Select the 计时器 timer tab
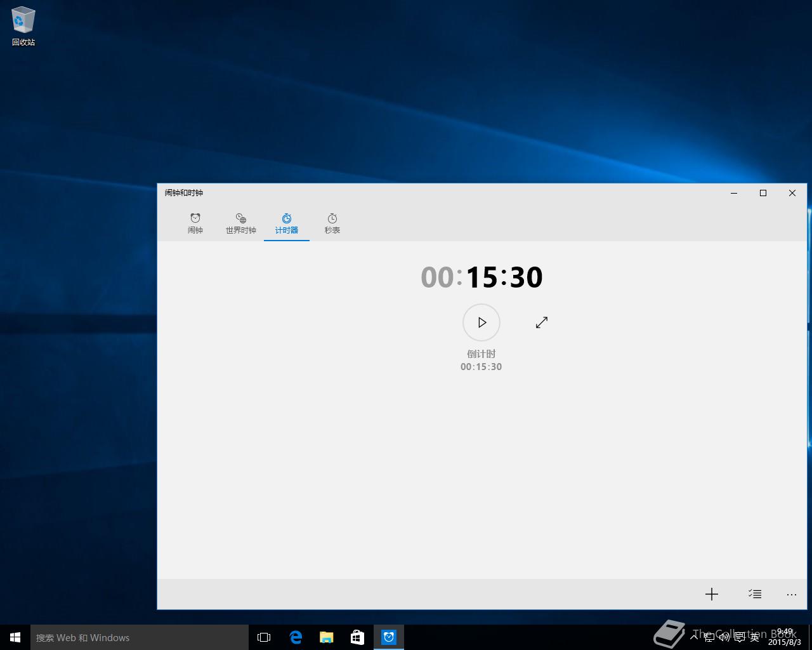Image resolution: width=812 pixels, height=650 pixels. tap(287, 223)
